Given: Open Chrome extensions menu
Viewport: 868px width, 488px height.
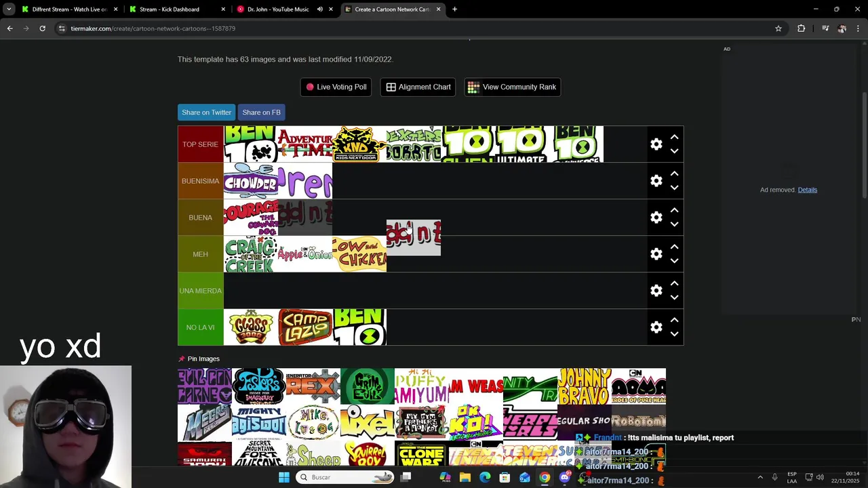Looking at the screenshot, I should pos(801,28).
